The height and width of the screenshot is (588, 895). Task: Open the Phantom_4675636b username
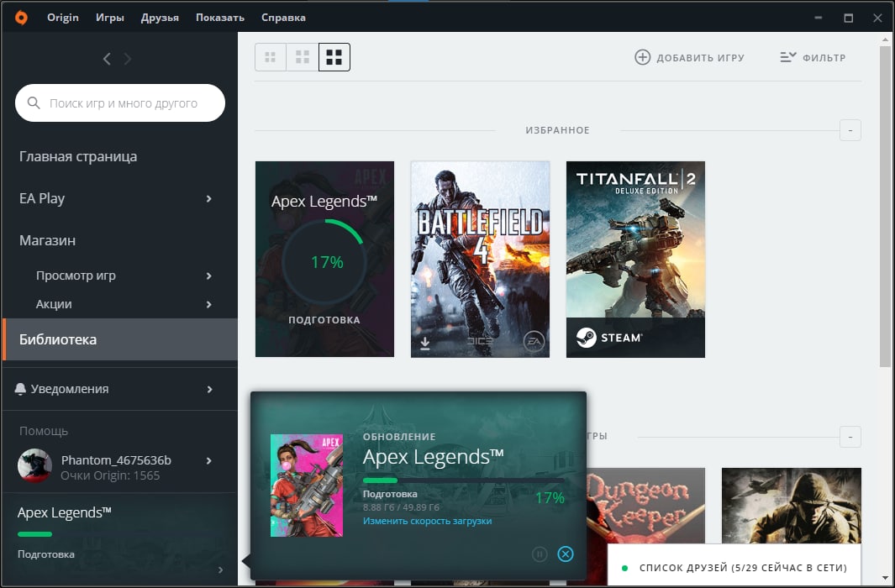pos(116,460)
